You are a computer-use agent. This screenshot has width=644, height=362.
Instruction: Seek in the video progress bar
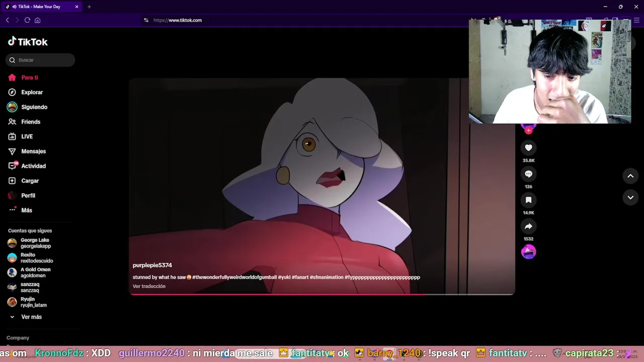(322, 294)
